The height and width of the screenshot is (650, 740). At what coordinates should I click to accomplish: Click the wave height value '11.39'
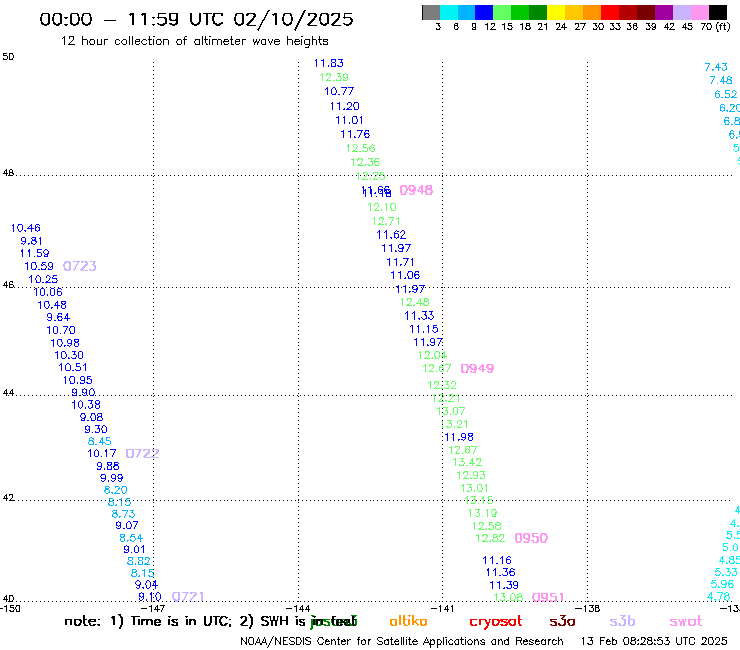click(504, 586)
